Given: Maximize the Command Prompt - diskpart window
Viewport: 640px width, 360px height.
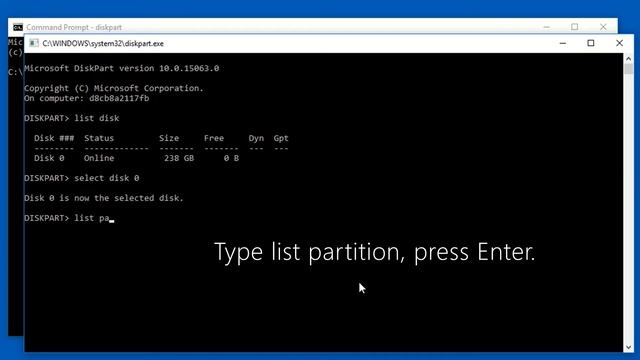Looking at the screenshot, I should pyautogui.click(x=575, y=27).
